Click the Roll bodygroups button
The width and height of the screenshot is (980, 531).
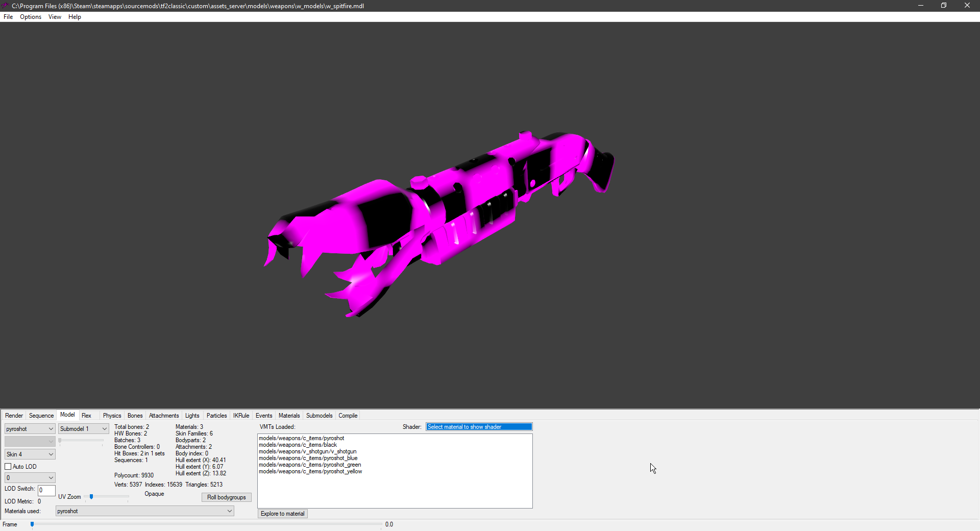click(226, 497)
